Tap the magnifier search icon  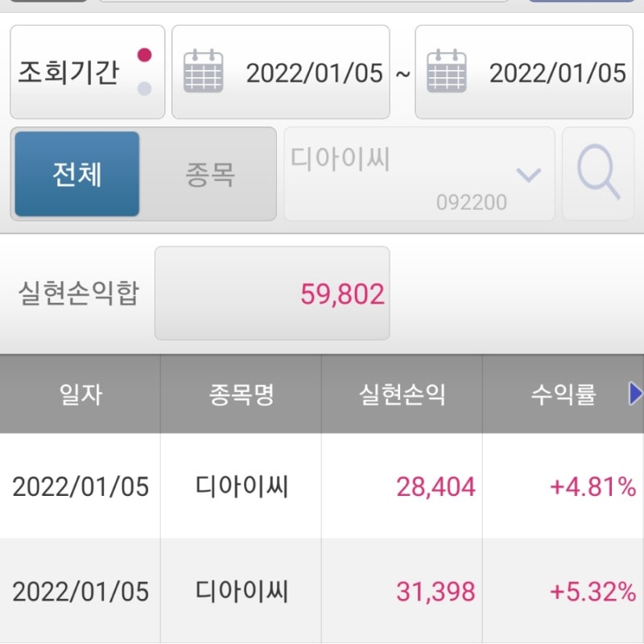click(x=598, y=174)
